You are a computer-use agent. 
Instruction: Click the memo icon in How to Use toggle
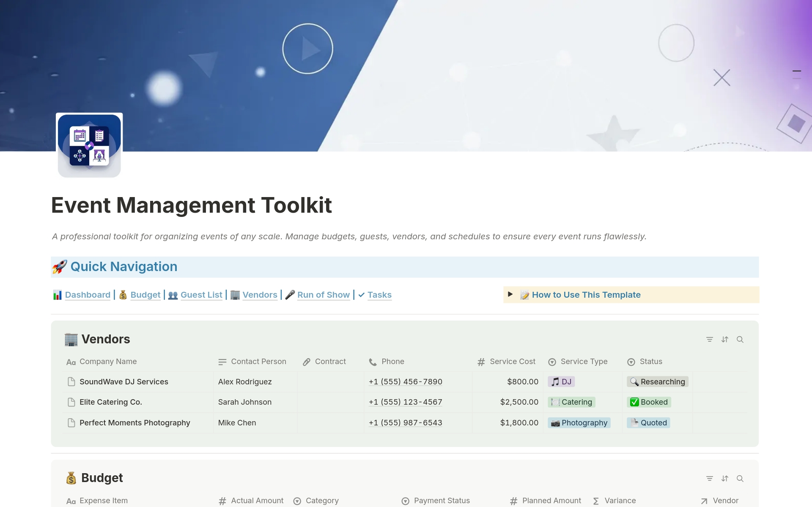524,295
